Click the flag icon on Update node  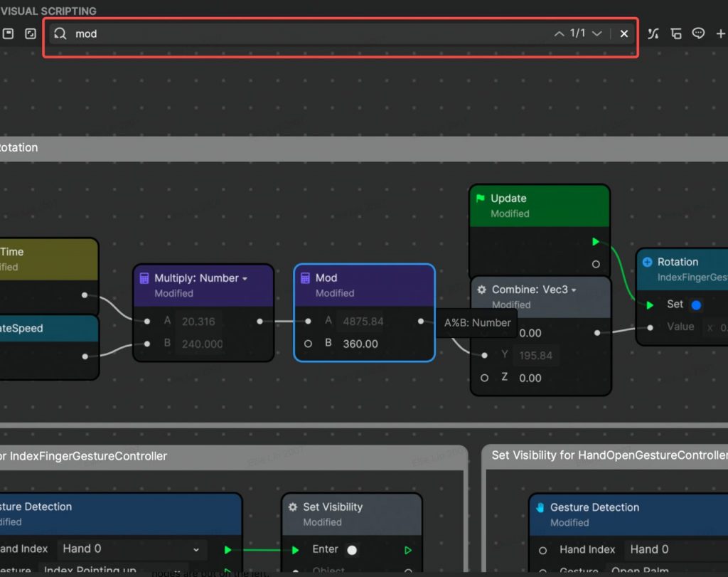click(481, 198)
